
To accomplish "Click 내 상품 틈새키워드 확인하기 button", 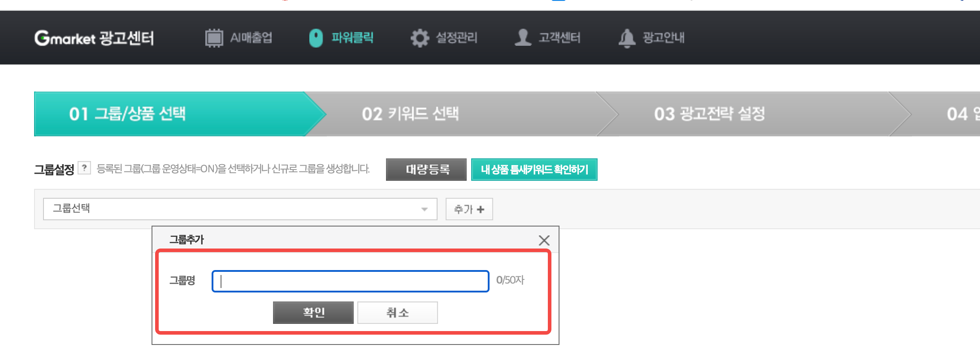I will [534, 170].
